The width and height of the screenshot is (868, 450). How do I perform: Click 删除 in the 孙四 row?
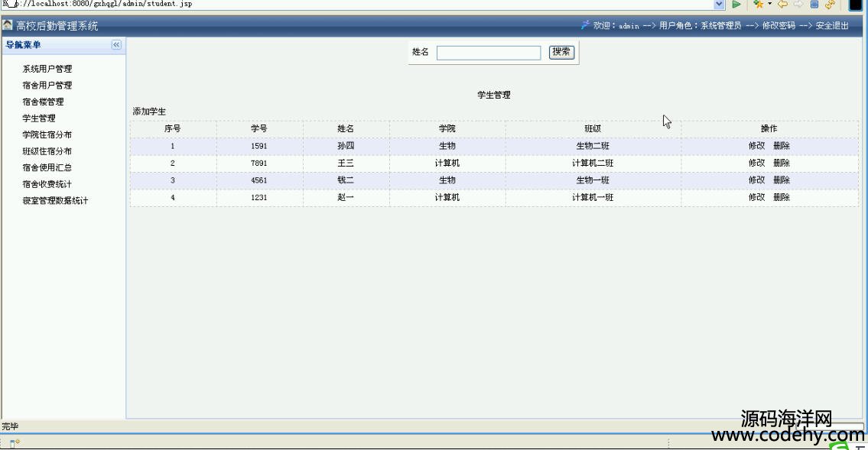click(782, 146)
